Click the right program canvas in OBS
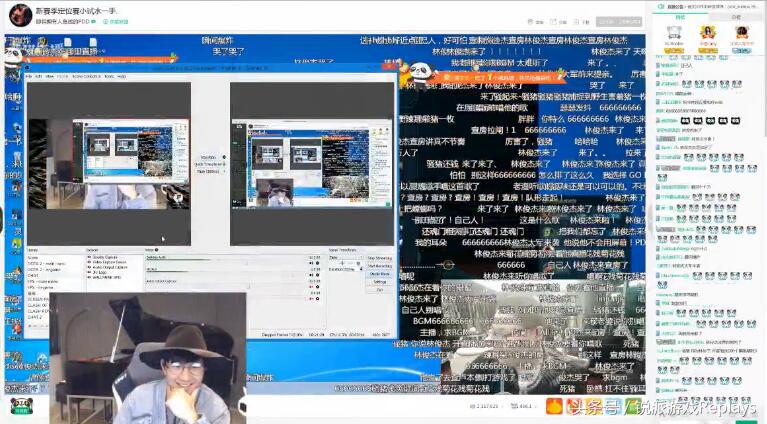The image size is (767, 424). 312,163
